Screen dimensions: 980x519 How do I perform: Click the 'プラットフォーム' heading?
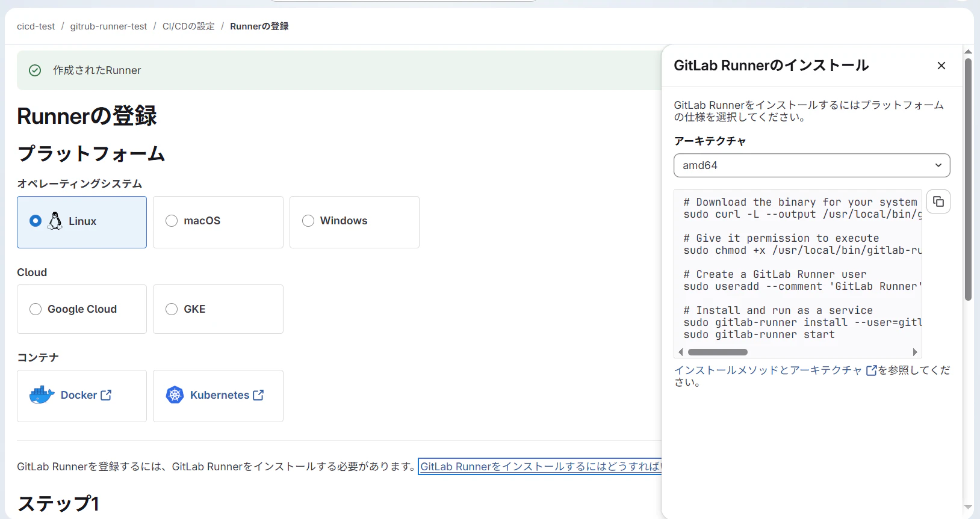click(x=91, y=153)
